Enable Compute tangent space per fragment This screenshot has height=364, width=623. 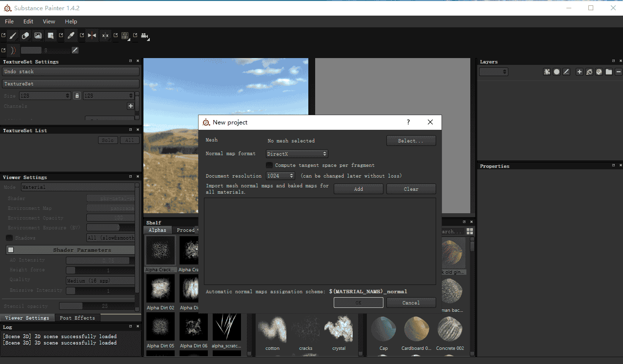point(269,165)
